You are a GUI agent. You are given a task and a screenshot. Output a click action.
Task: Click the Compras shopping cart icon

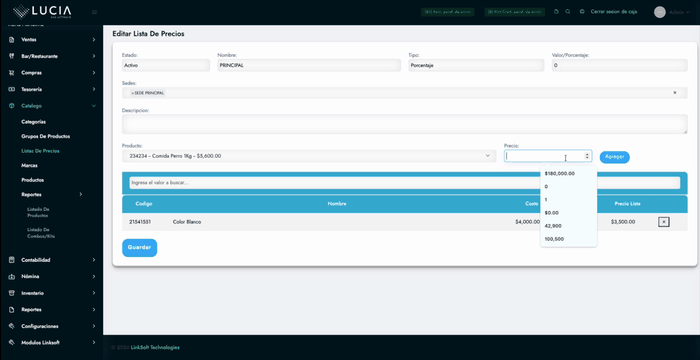click(x=12, y=73)
